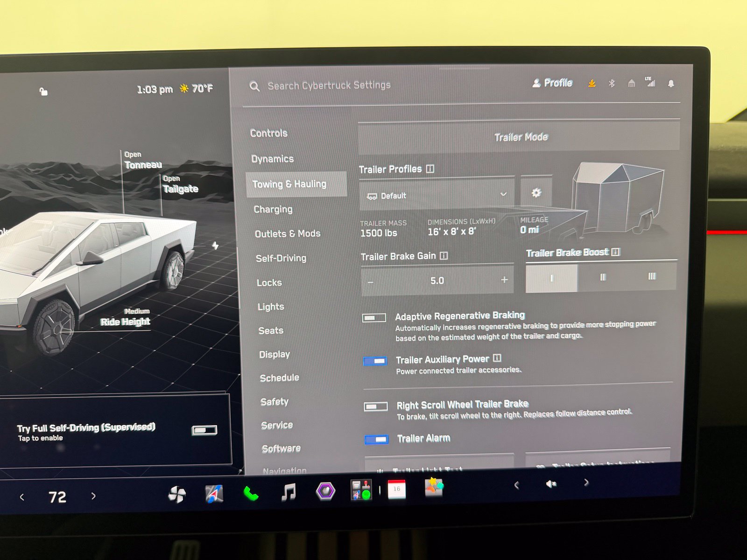
Task: Select Towing & Hauling menu item
Action: pyautogui.click(x=296, y=184)
